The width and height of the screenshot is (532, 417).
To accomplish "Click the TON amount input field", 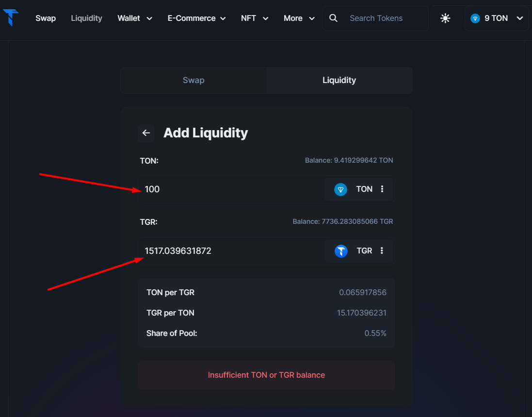I will point(231,189).
